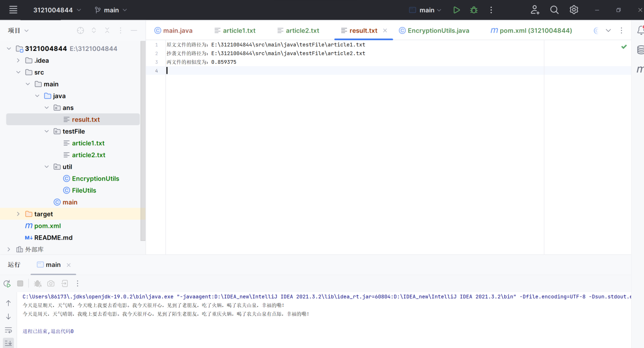Image resolution: width=644 pixels, height=348 pixels.
Task: Collapse all in project panel
Action: [107, 30]
